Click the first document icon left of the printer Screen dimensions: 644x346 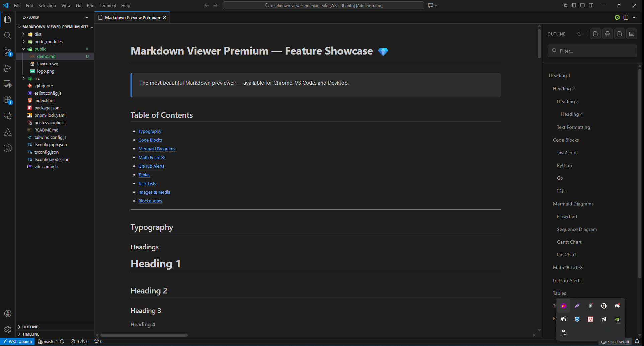click(x=595, y=34)
